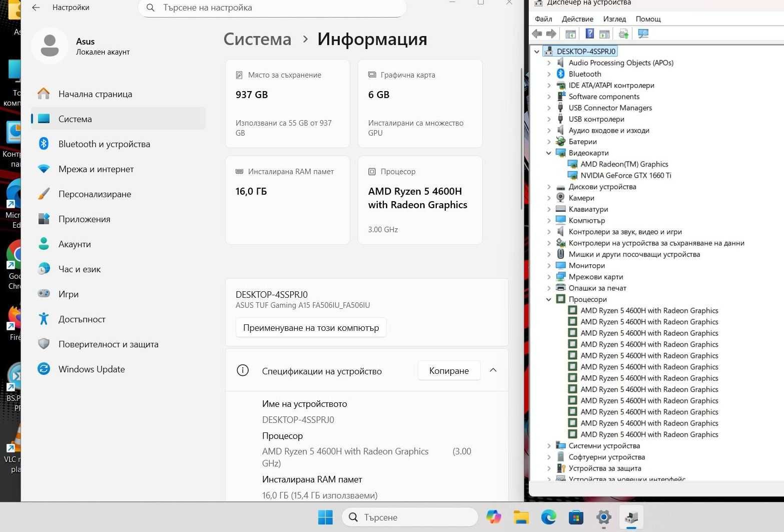Image resolution: width=784 pixels, height=532 pixels.
Task: Open Copilot icon on taskbar
Action: pos(494,517)
